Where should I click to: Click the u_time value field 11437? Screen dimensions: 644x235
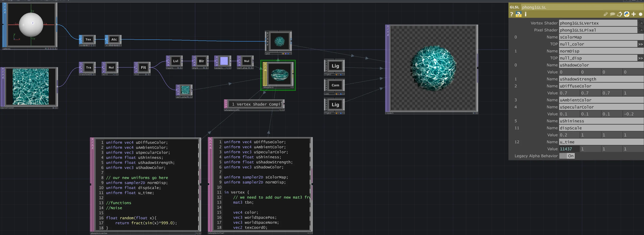[x=569, y=149]
